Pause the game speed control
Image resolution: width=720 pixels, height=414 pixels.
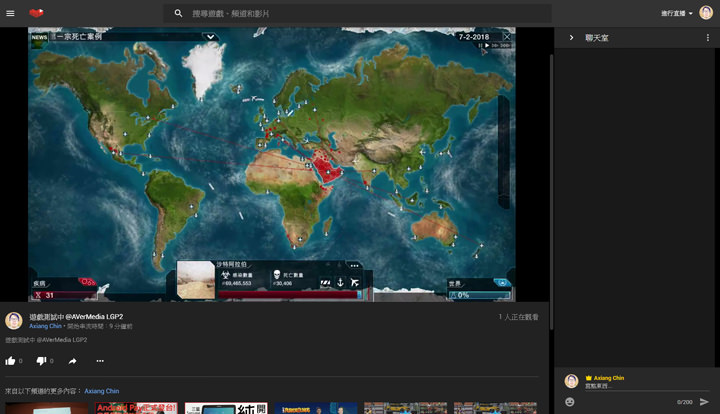tap(480, 45)
